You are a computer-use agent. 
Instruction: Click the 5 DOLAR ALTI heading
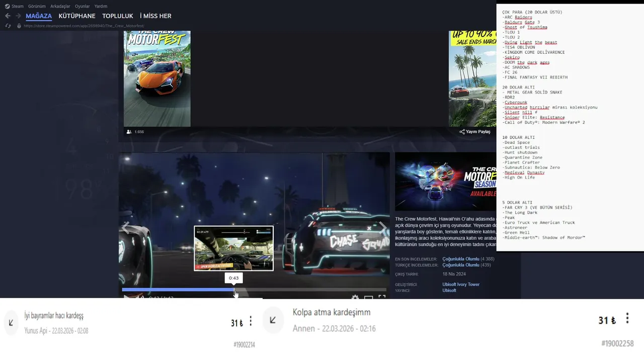coord(517,203)
